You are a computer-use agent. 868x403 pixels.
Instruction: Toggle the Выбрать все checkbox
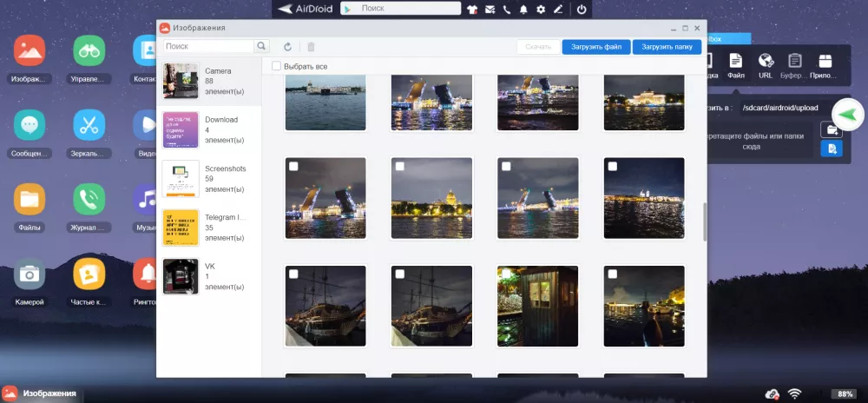click(276, 66)
